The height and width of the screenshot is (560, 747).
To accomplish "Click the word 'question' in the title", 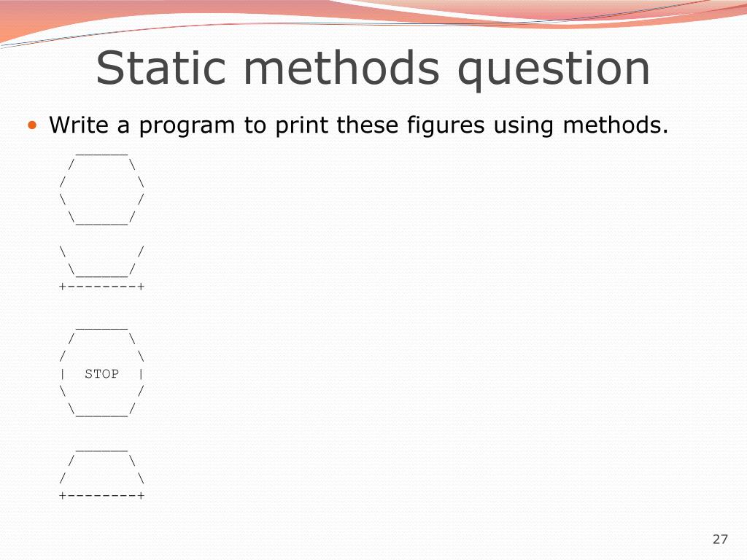I will point(554,71).
